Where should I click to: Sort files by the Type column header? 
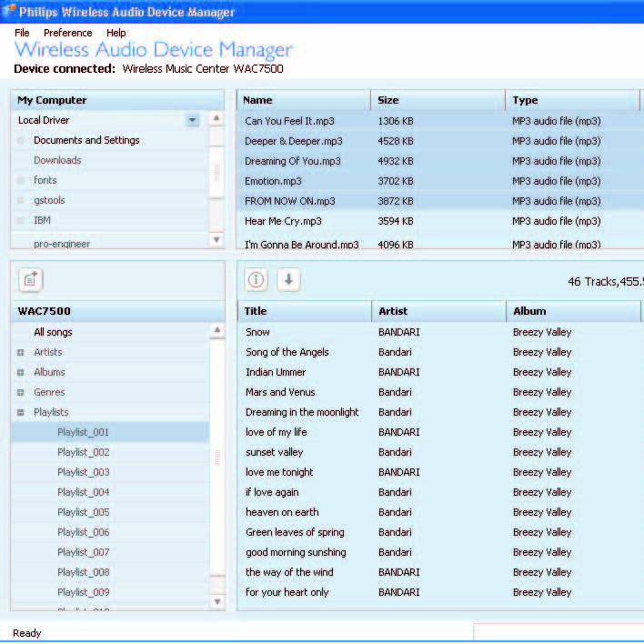pyautogui.click(x=572, y=100)
